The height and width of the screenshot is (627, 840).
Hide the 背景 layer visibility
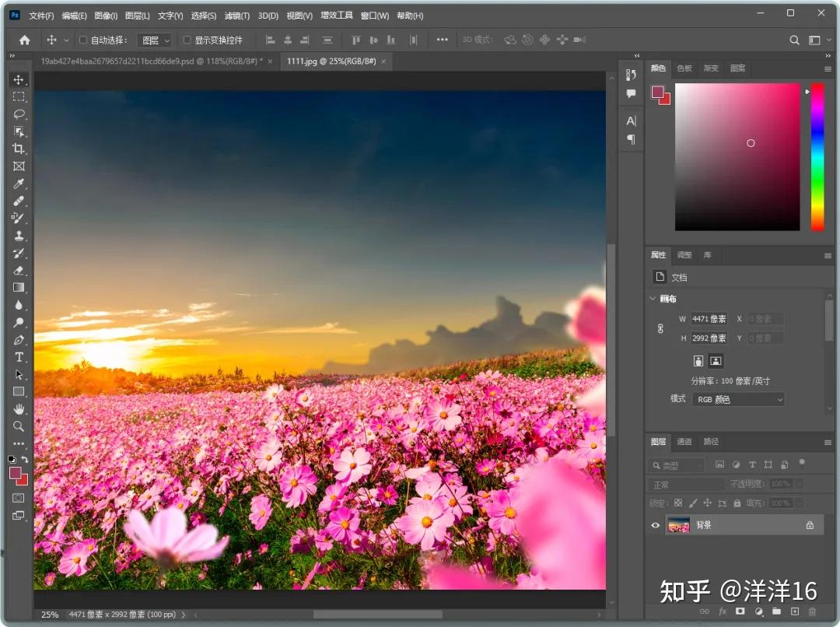pos(656,525)
